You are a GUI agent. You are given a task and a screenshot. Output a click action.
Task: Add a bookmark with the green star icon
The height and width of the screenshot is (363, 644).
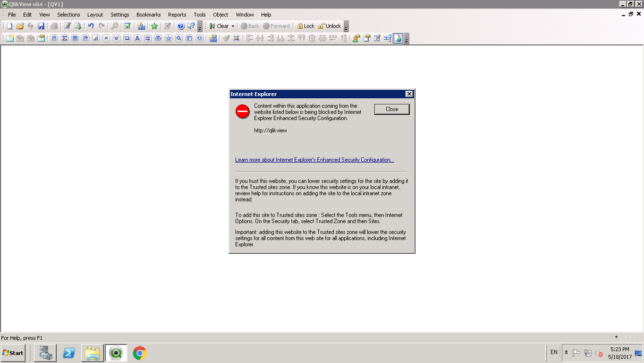[154, 26]
